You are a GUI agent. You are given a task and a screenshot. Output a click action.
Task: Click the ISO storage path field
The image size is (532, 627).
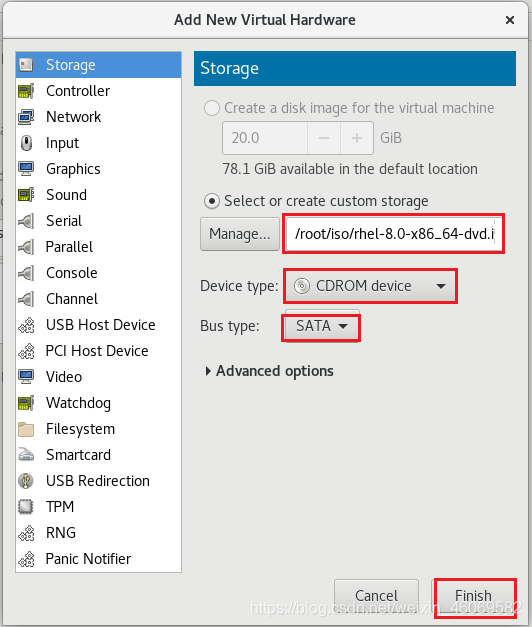394,234
